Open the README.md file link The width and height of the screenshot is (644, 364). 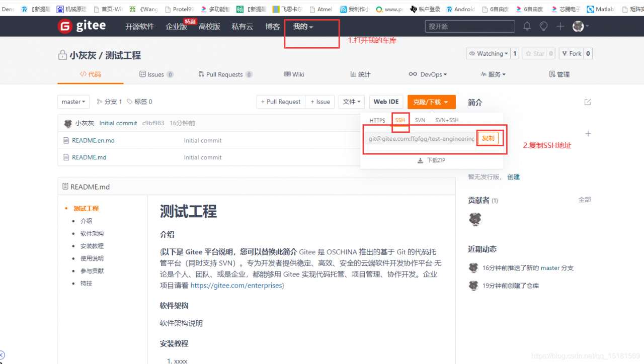click(89, 157)
